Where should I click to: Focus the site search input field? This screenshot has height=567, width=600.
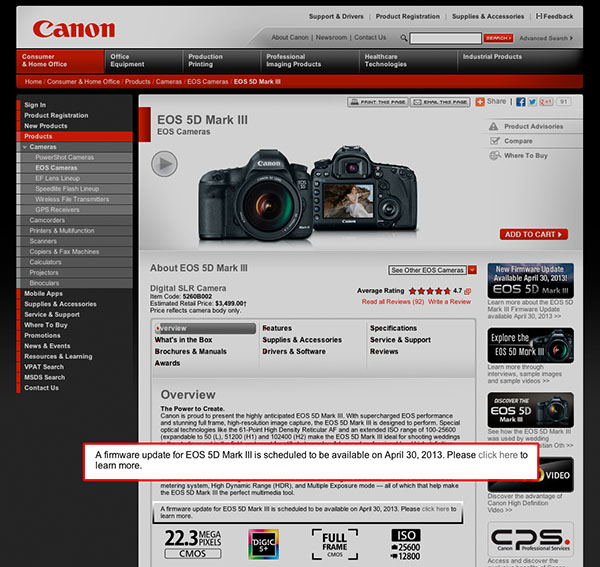[445, 38]
